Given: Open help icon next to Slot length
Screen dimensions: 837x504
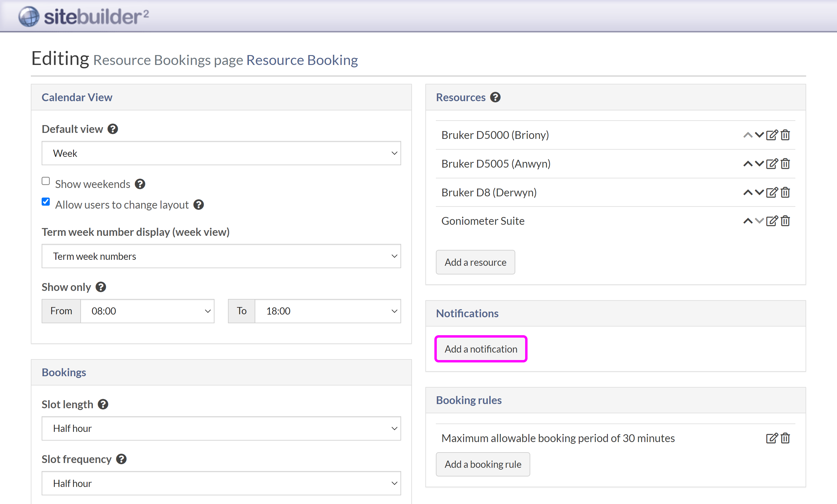Looking at the screenshot, I should pyautogui.click(x=103, y=404).
